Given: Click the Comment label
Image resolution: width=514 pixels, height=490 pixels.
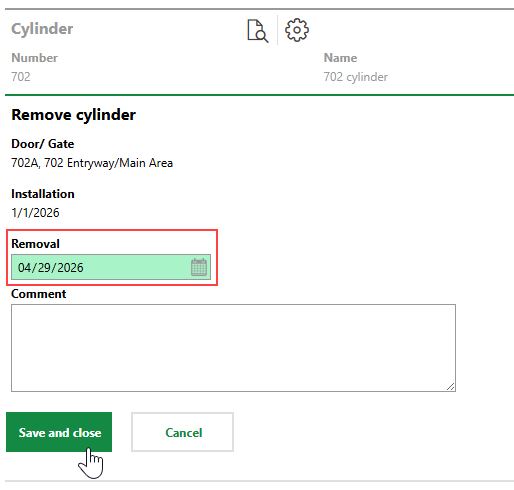Looking at the screenshot, I should 39,294.
